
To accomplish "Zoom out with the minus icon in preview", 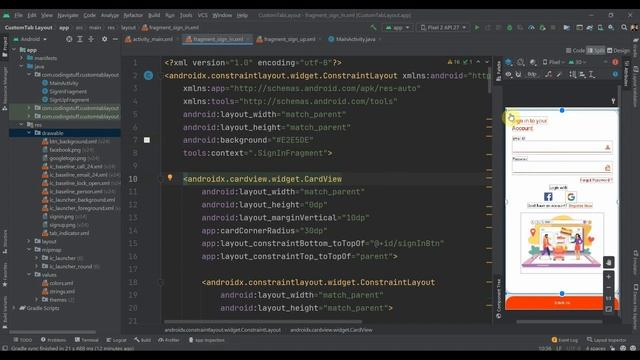I will [609, 288].
